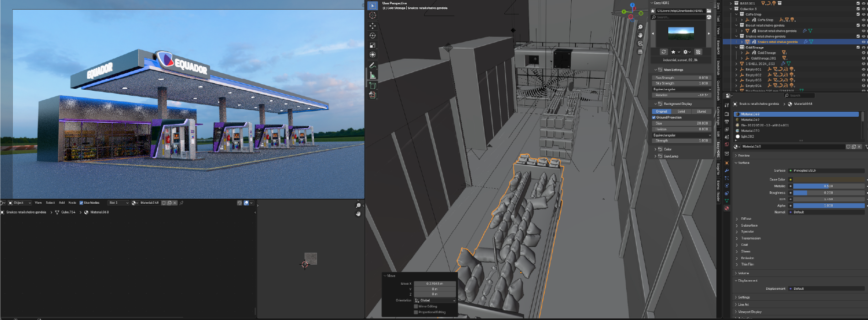The height and width of the screenshot is (320, 868).
Task: Click pin icon in node editor header
Action: (181, 203)
